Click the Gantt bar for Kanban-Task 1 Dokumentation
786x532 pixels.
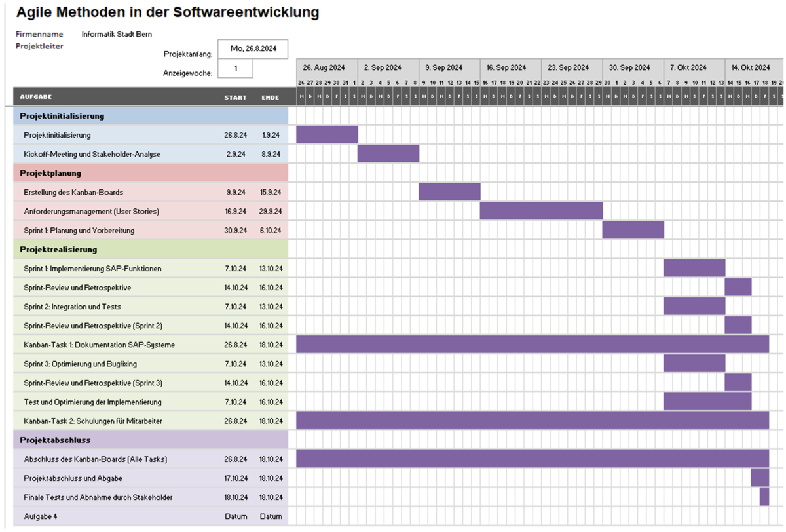532,345
